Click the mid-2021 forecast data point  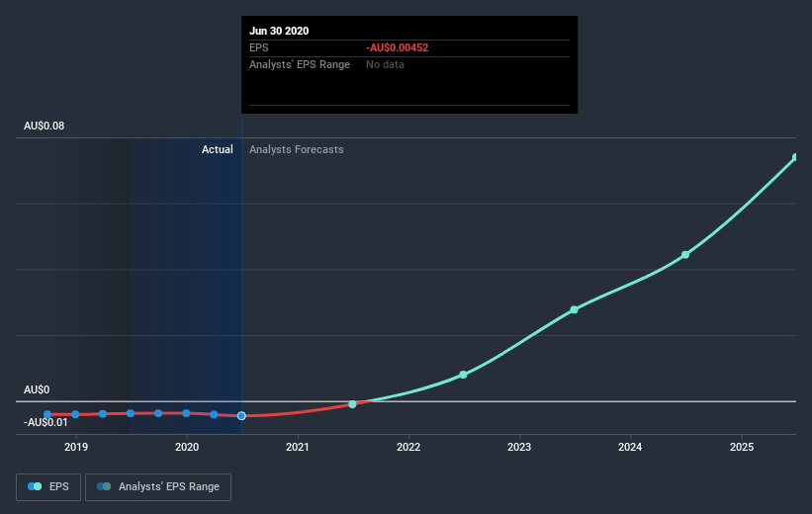pos(352,403)
